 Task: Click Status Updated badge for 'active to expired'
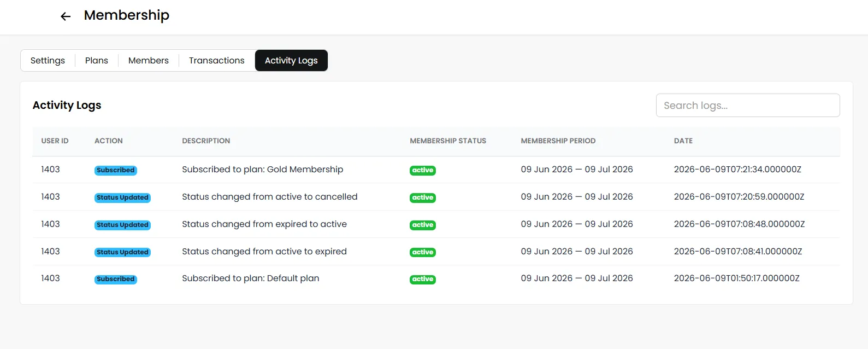point(122,252)
